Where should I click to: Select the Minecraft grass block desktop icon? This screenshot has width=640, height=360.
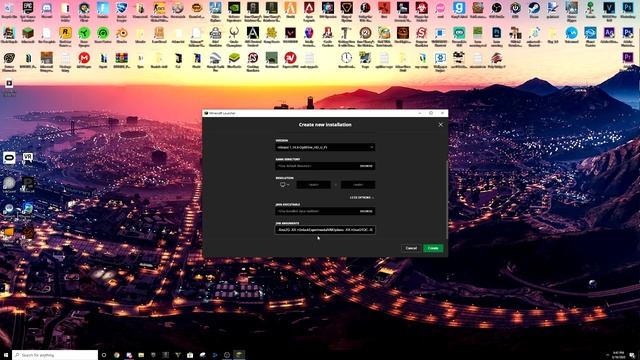[x=28, y=36]
